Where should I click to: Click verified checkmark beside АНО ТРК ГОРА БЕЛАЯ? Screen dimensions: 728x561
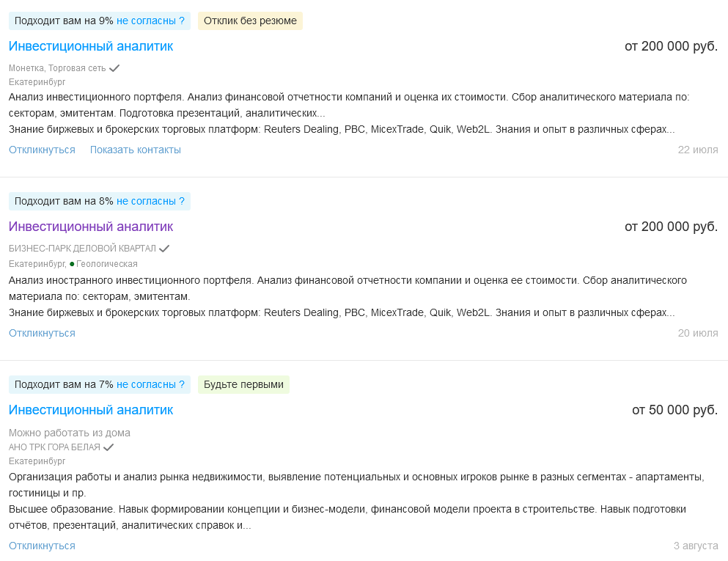tap(109, 447)
